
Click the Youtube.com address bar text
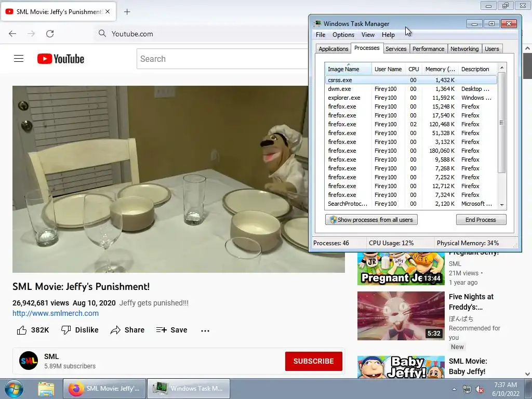click(x=132, y=34)
